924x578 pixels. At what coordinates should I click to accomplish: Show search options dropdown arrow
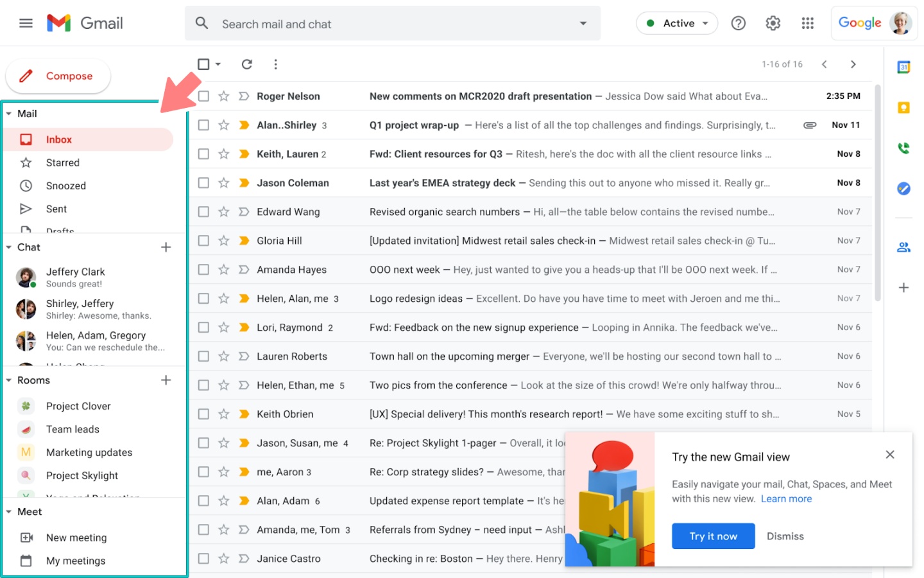583,24
